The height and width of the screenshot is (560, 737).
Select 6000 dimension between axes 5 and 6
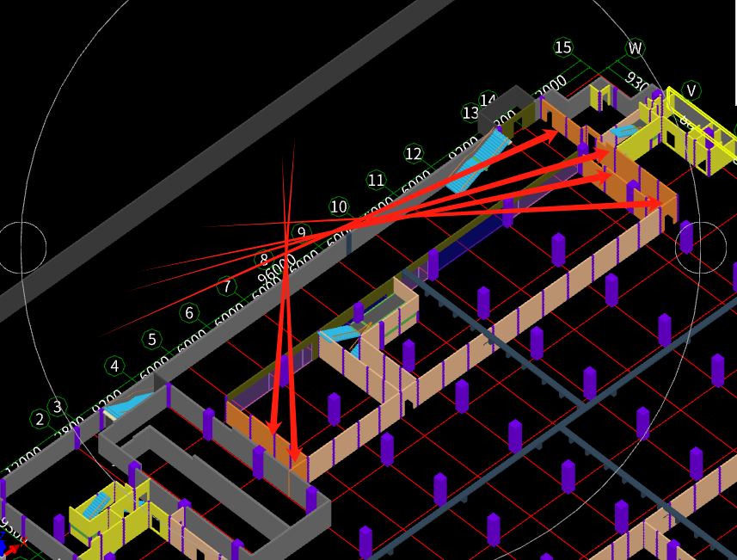tap(191, 342)
